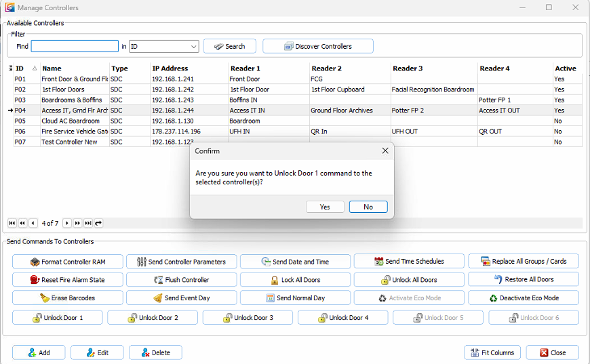Select controller row P01
The height and width of the screenshot is (364, 590).
coord(298,79)
